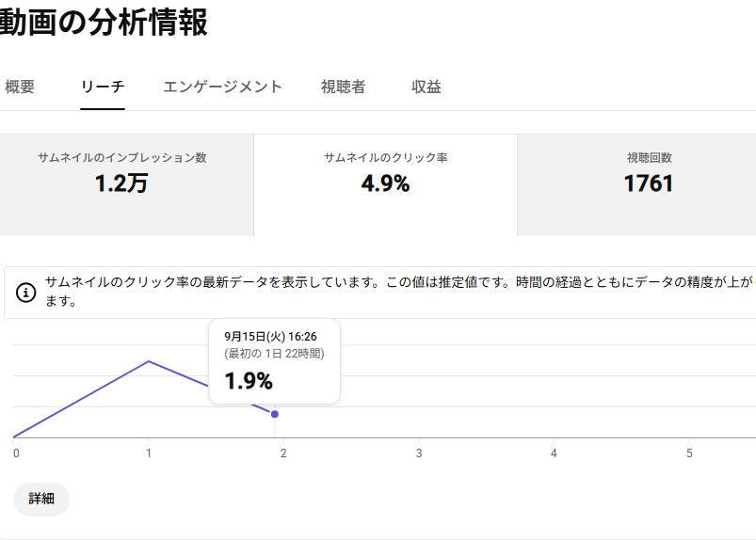Click the 9月15日(火) 16:26 tooltip date
Viewport: 756px width, 540px height.
point(270,337)
